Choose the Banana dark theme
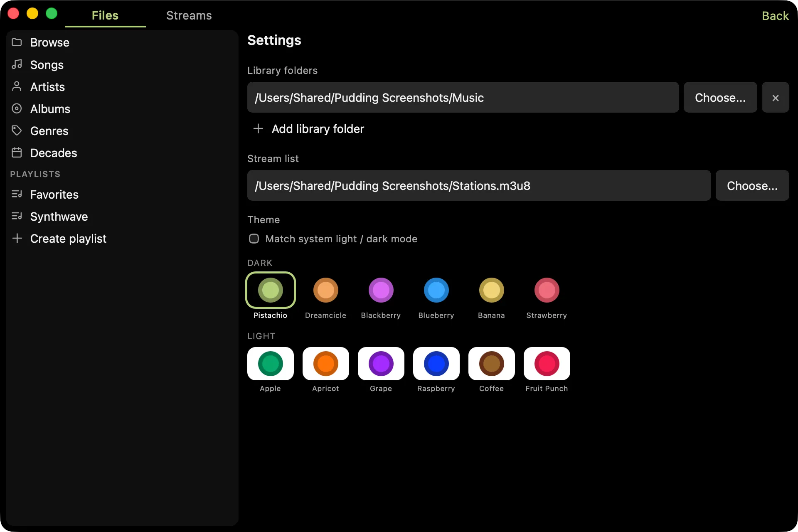 pos(492,290)
